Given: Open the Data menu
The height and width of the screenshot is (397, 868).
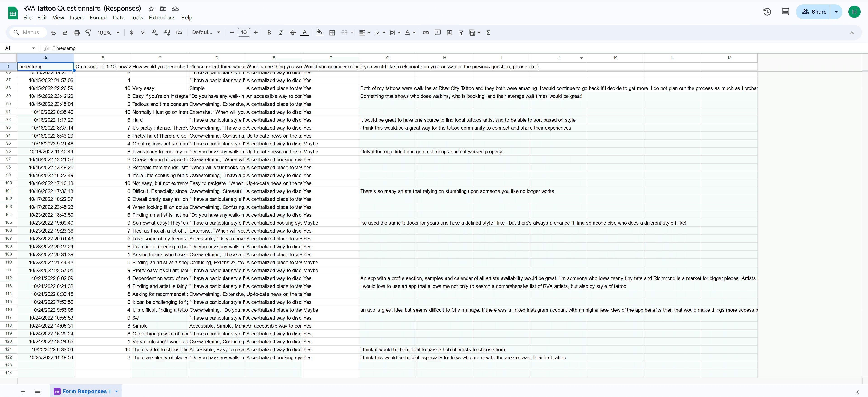Looking at the screenshot, I should (118, 18).
